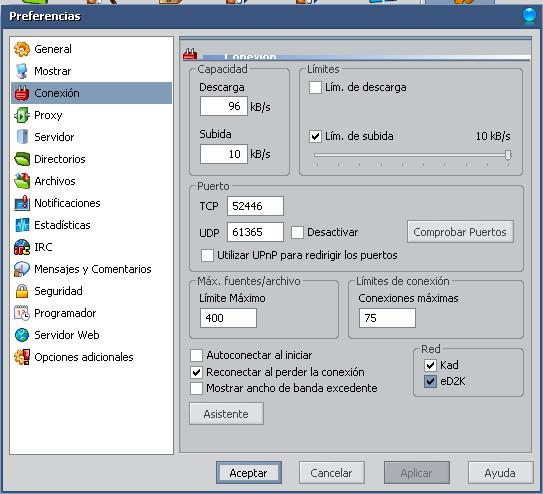Screen dimensions: 543x494
Task: Click the Lím. de subida slider handle
Action: tap(508, 155)
